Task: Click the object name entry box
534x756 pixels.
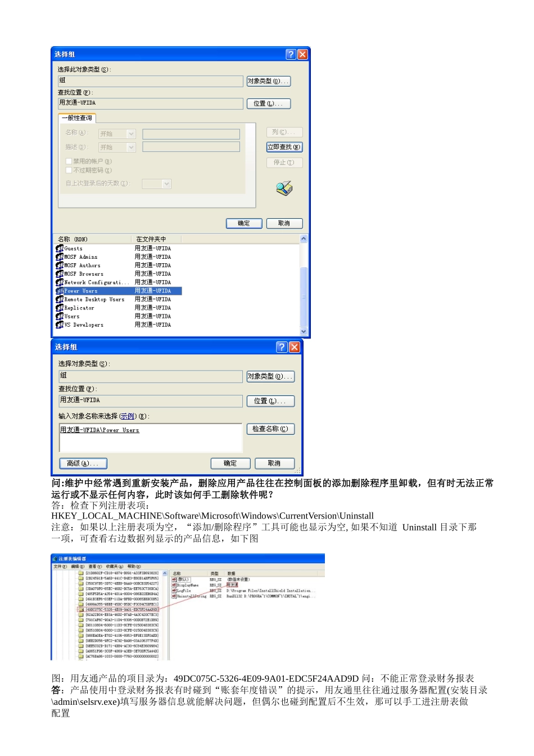Action: 151,438
